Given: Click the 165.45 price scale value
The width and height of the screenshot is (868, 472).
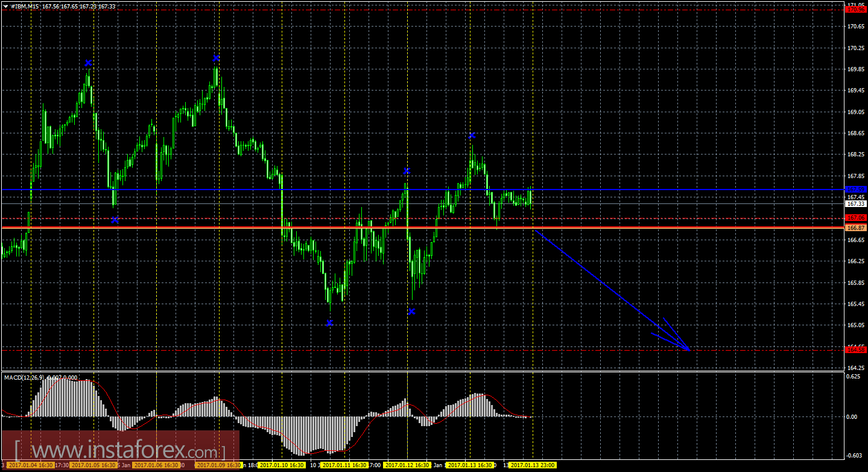Looking at the screenshot, I should point(856,304).
